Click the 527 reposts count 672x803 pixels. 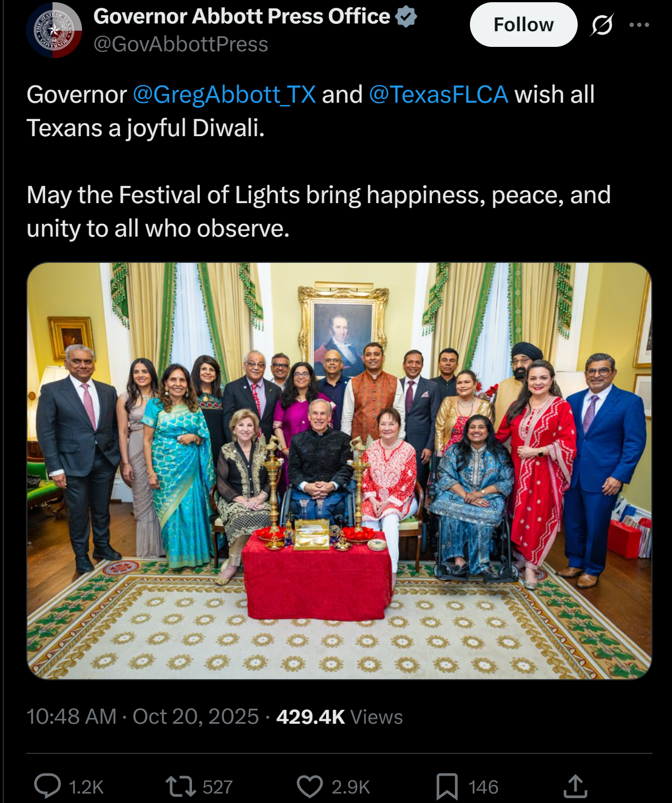[218, 787]
